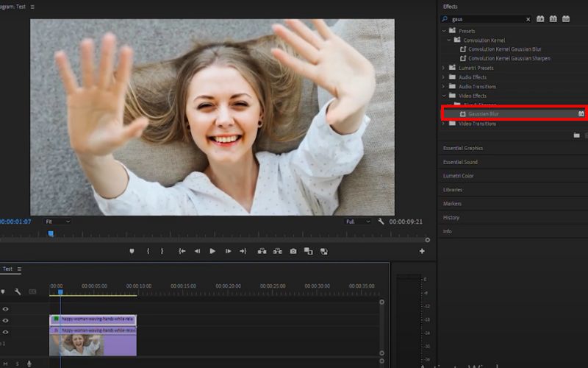Click the Captions track options icon
The width and height of the screenshot is (588, 368).
32,291
